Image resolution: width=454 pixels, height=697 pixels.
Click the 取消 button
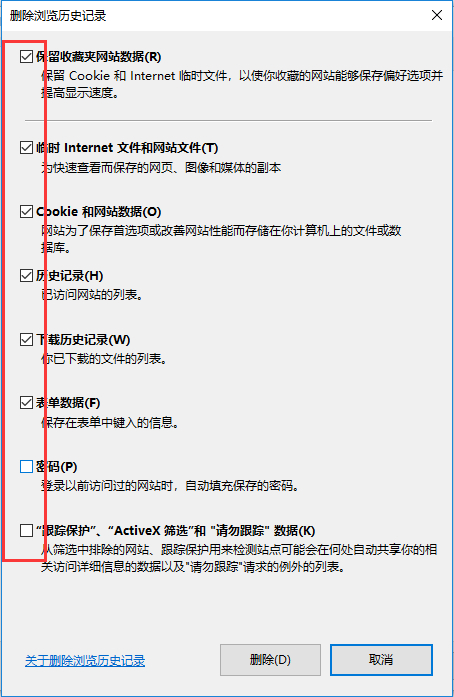coord(381,660)
